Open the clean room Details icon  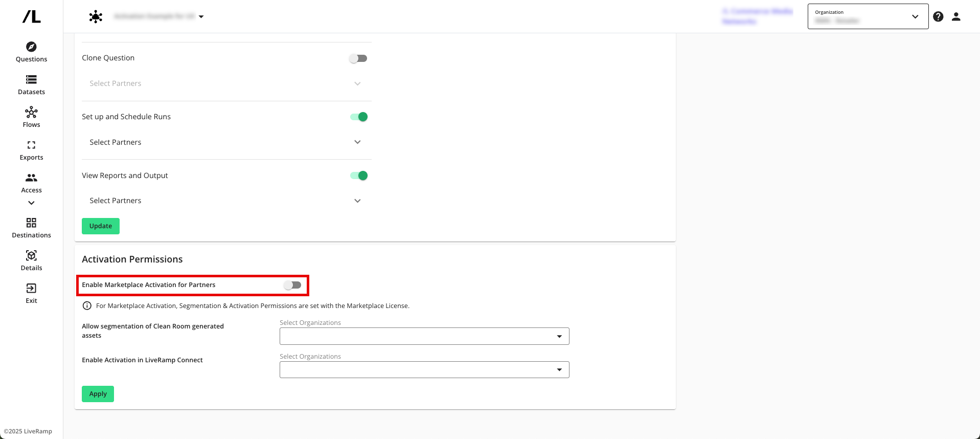coord(31,256)
